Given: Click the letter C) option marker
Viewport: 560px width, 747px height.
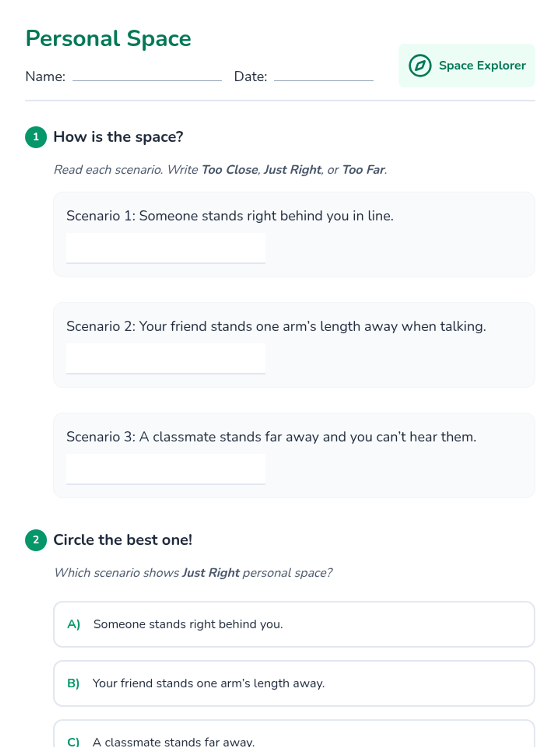Looking at the screenshot, I should pyautogui.click(x=73, y=741).
